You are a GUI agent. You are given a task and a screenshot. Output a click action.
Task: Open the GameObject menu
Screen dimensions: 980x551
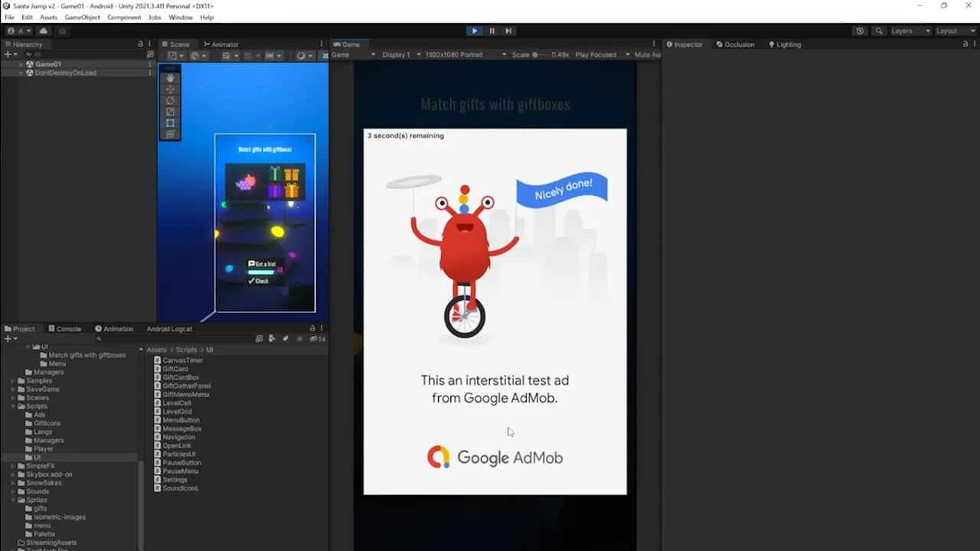click(82, 17)
